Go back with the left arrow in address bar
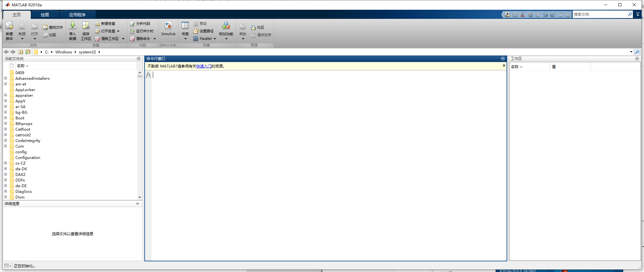The image size is (644, 272). 6,52
